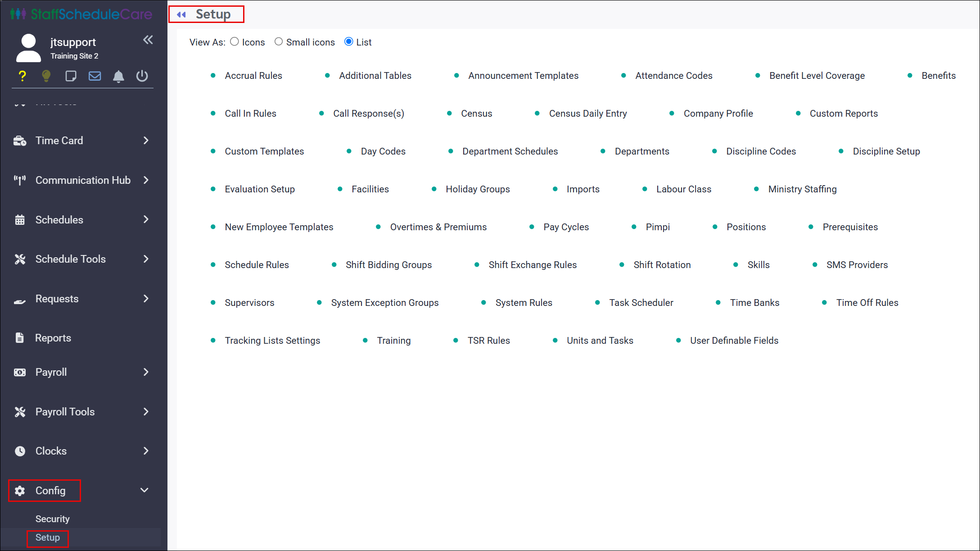The height and width of the screenshot is (551, 980).
Task: Click the Clocks clock icon
Action: [20, 451]
